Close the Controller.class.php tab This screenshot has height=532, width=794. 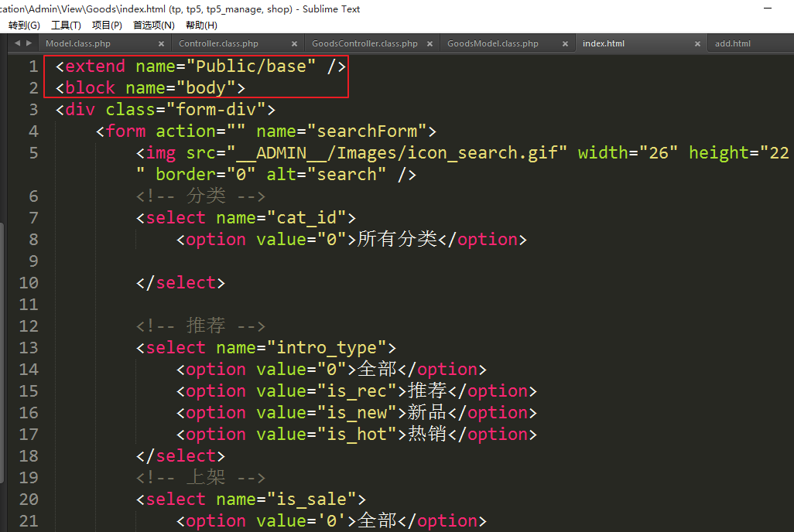click(x=295, y=44)
